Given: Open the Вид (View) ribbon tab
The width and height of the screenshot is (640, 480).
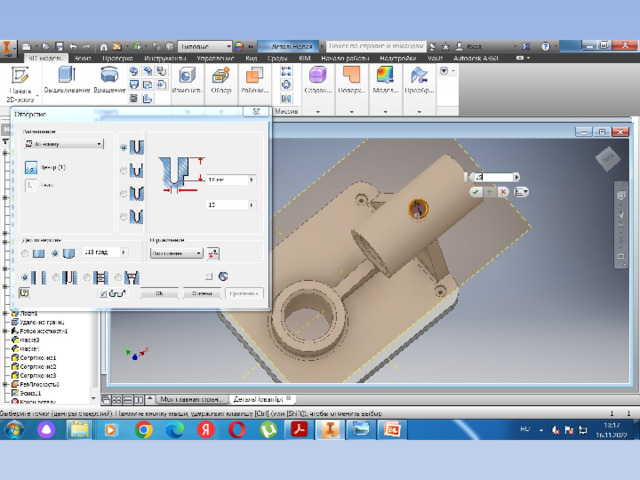Looking at the screenshot, I should pos(251,58).
